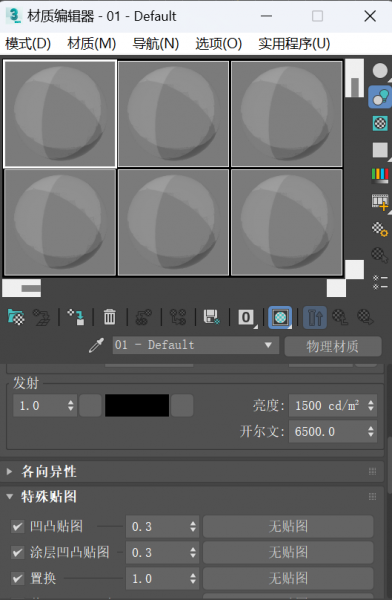
Task: Click the emission color map button
Action: tap(182, 406)
